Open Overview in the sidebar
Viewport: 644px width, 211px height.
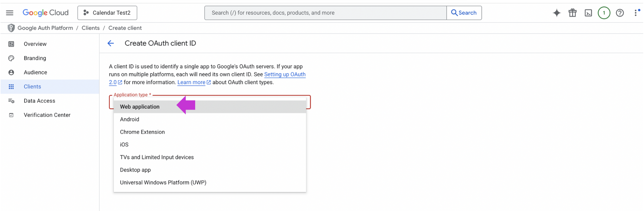(x=50, y=44)
